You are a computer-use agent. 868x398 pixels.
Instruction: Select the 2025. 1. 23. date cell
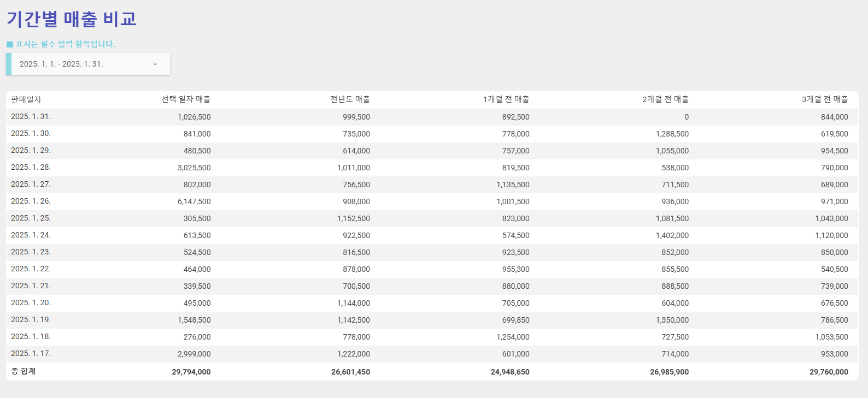pyautogui.click(x=31, y=252)
